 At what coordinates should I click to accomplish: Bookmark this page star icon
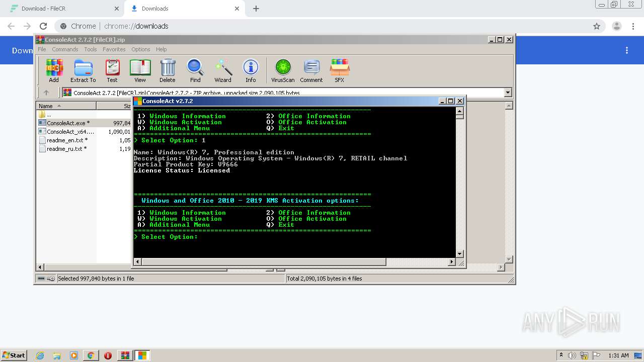[x=597, y=26]
